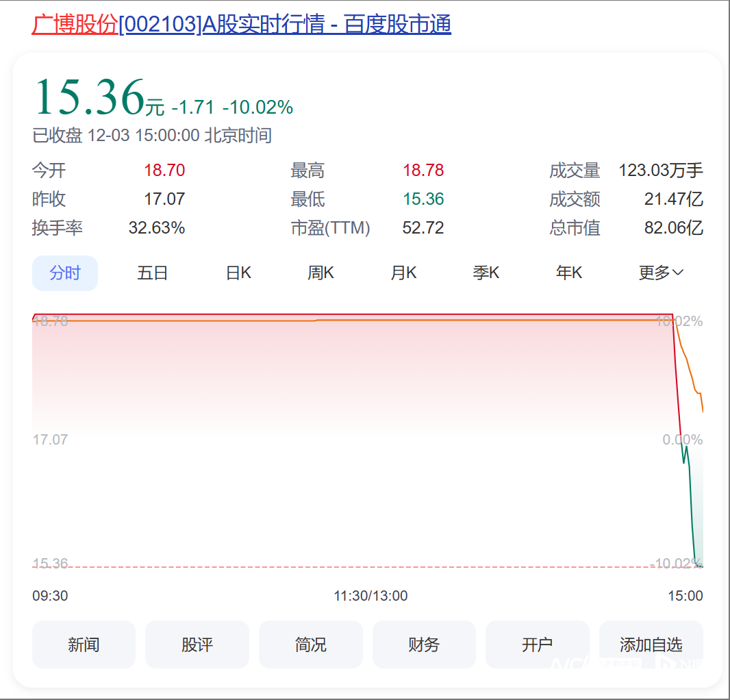Open the 简况 overview section
This screenshot has width=730, height=700.
(310, 644)
